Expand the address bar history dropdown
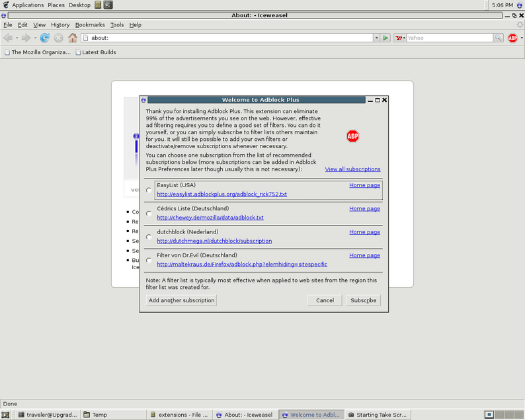This screenshot has height=420, width=525. click(376, 38)
